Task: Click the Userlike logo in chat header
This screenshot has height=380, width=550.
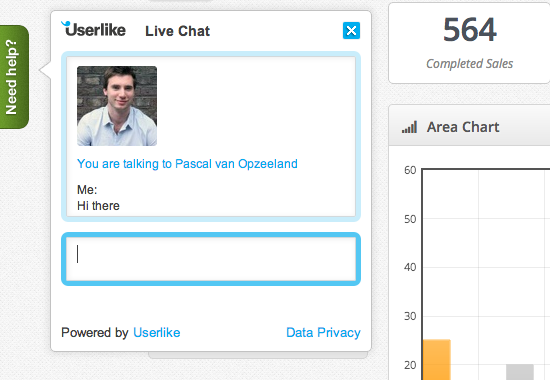Action: coord(93,29)
